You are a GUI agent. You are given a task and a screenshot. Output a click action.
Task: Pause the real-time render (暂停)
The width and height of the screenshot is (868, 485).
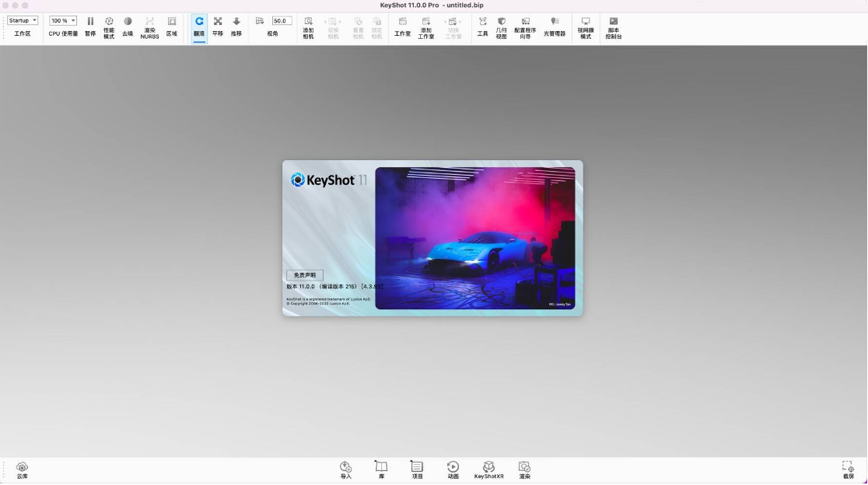pos(90,26)
